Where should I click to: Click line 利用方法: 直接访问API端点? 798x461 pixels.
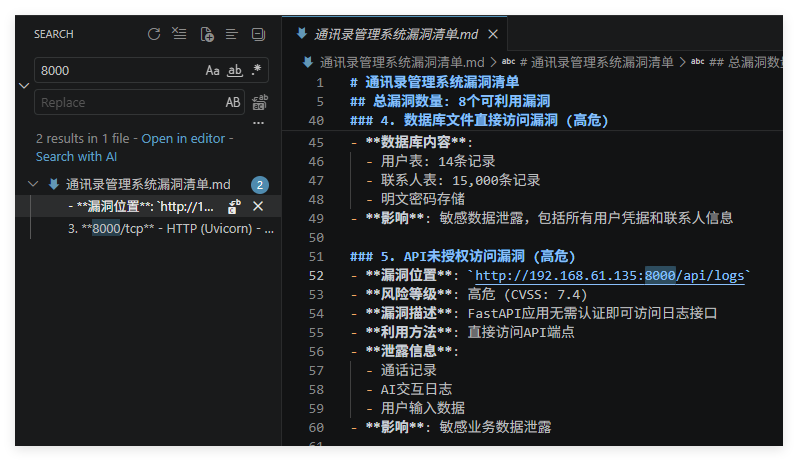(463, 332)
